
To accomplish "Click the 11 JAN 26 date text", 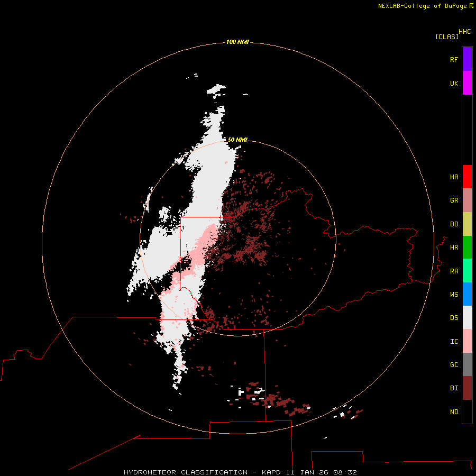I will tap(307, 472).
